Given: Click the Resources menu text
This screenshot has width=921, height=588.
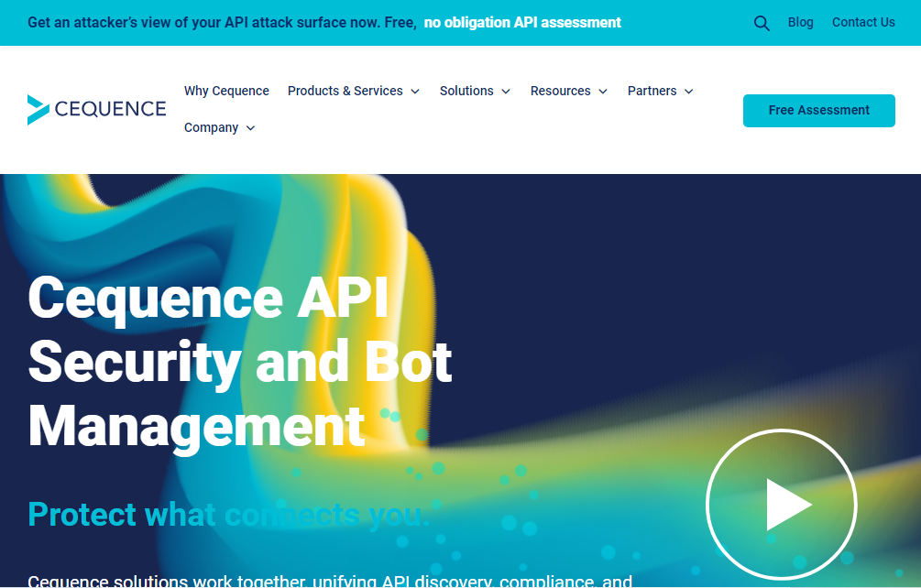Looking at the screenshot, I should tap(560, 91).
